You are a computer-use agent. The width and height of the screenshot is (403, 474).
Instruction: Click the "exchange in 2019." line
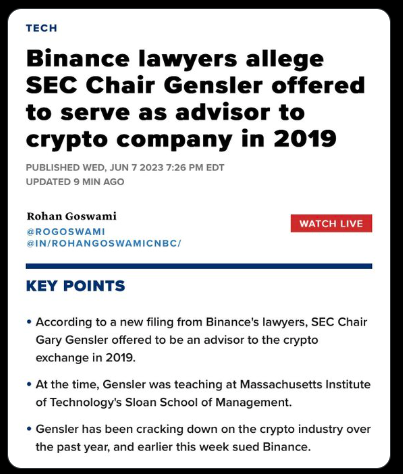(86, 358)
